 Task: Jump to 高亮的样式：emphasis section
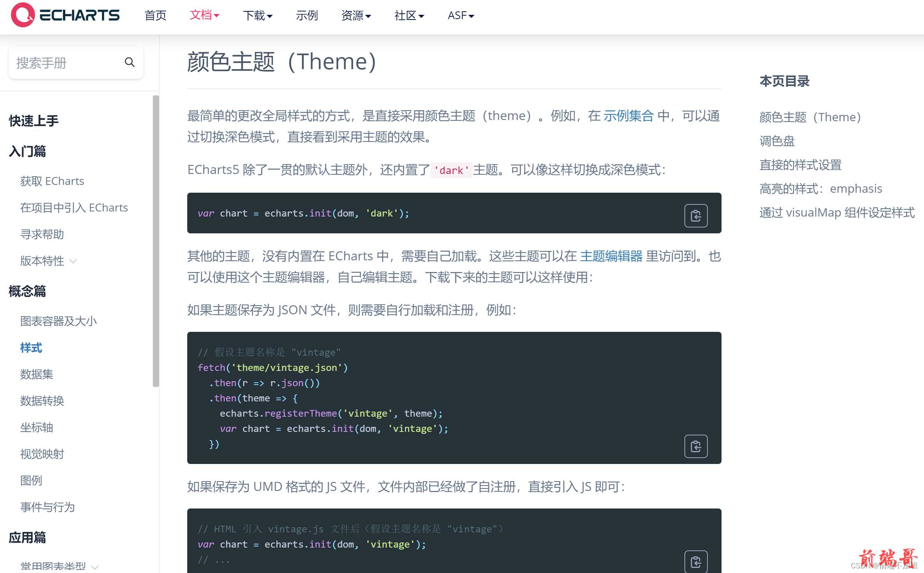[821, 188]
